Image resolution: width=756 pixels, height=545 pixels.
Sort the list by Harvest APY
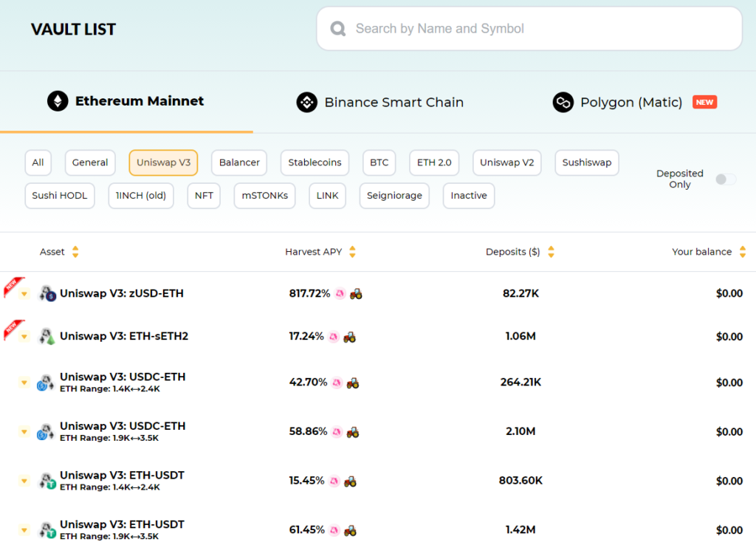[x=352, y=252]
